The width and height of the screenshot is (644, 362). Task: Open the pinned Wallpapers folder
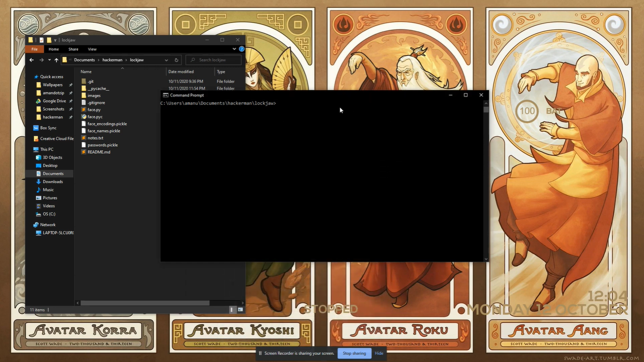click(x=52, y=85)
